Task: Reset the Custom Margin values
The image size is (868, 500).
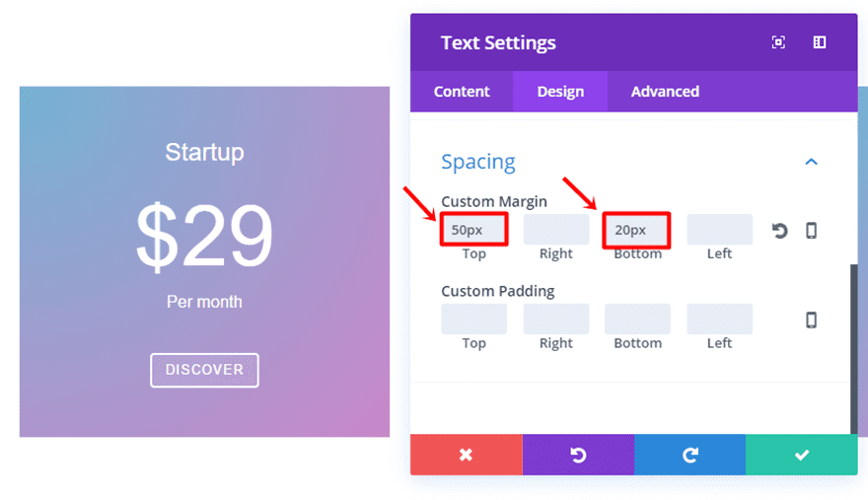Action: point(779,231)
